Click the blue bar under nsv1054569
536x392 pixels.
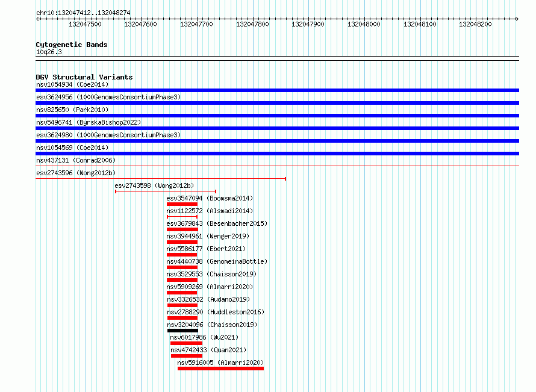point(277,154)
